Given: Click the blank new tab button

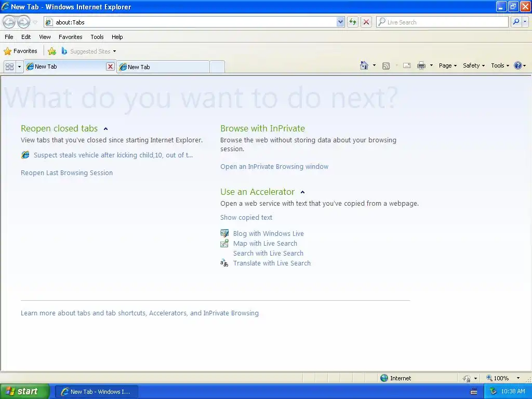Looking at the screenshot, I should [217, 67].
